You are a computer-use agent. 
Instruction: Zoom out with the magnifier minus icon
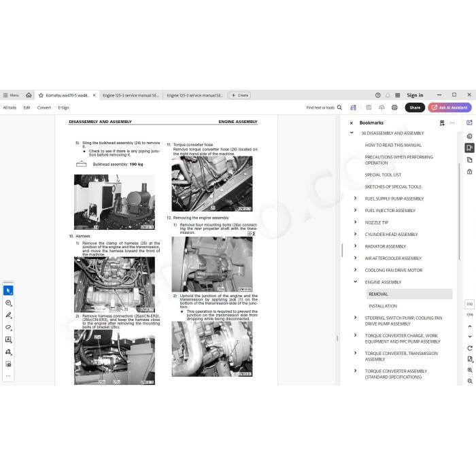pyautogui.click(x=470, y=381)
